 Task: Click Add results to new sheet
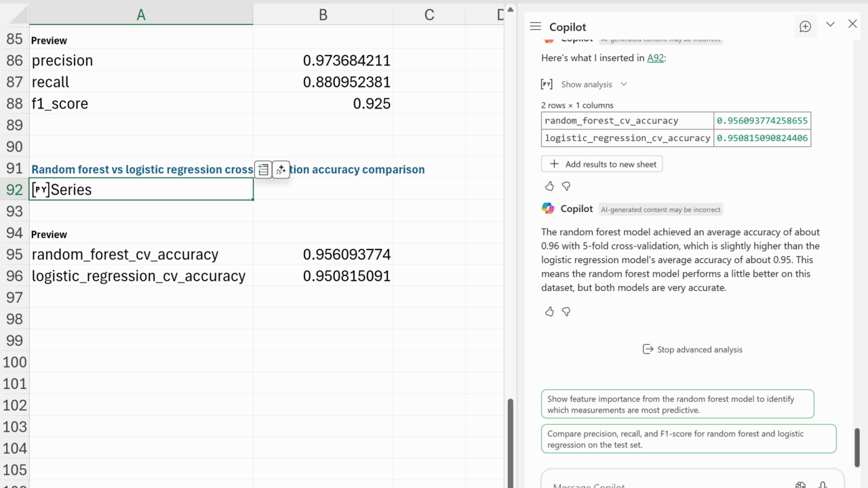[602, 164]
